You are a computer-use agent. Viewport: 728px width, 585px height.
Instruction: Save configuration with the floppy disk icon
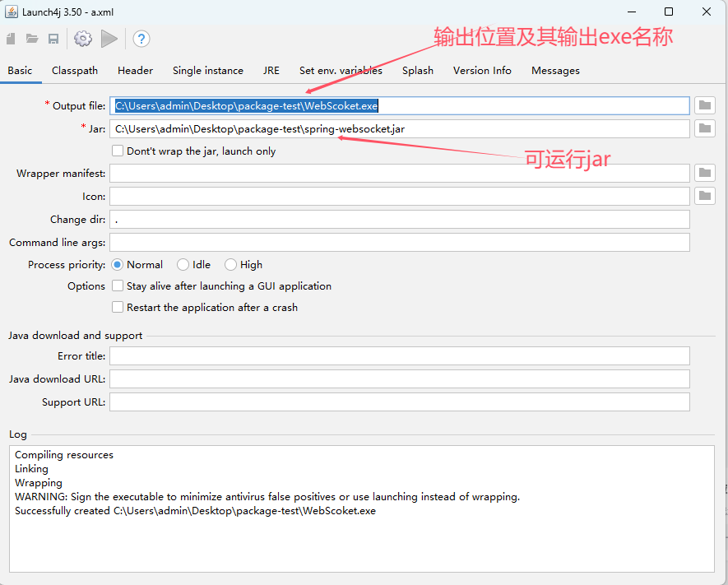coord(53,39)
